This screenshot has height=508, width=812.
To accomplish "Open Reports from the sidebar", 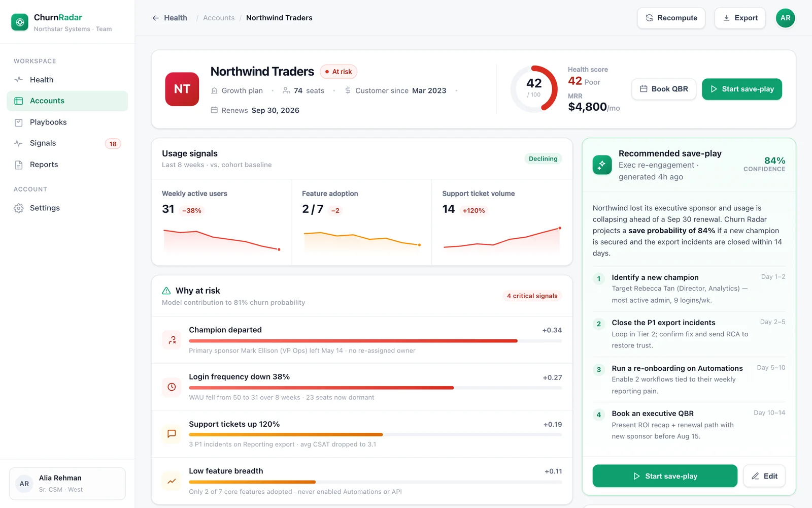I will click(67, 165).
